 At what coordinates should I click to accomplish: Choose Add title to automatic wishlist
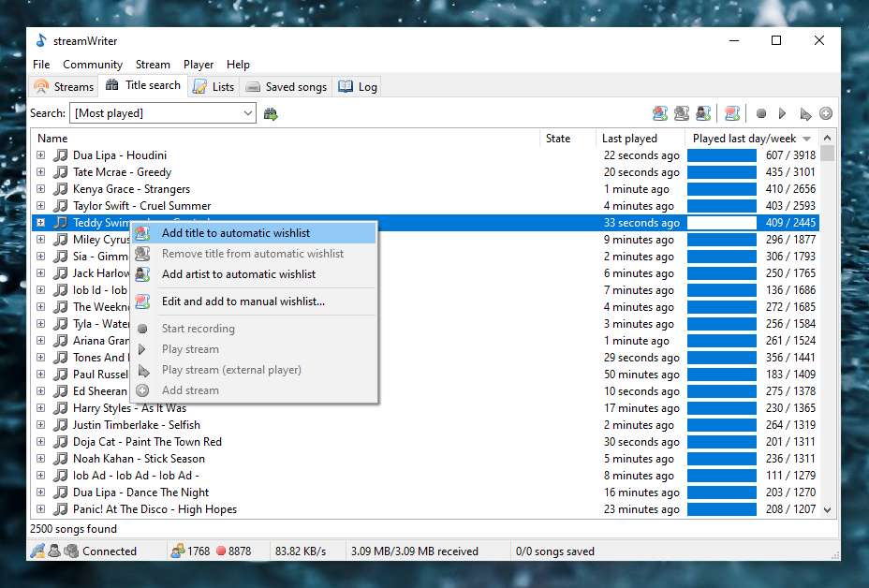coord(254,233)
